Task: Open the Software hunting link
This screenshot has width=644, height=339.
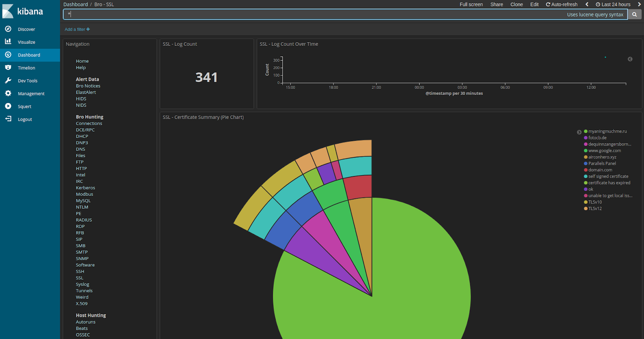Action: [85, 265]
